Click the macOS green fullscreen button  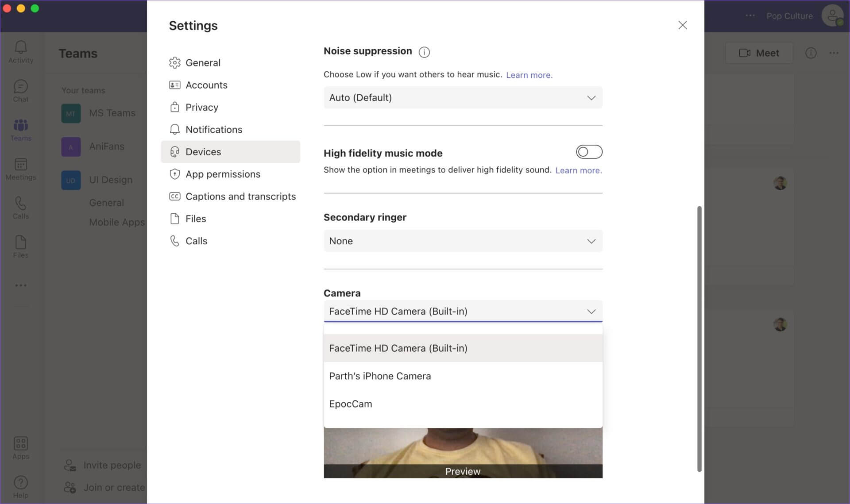[35, 8]
